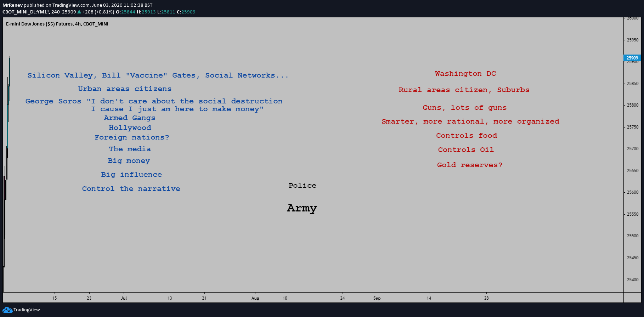This screenshot has height=317, width=644.
Task: Select the 'Washington DC' annotation
Action: point(465,74)
